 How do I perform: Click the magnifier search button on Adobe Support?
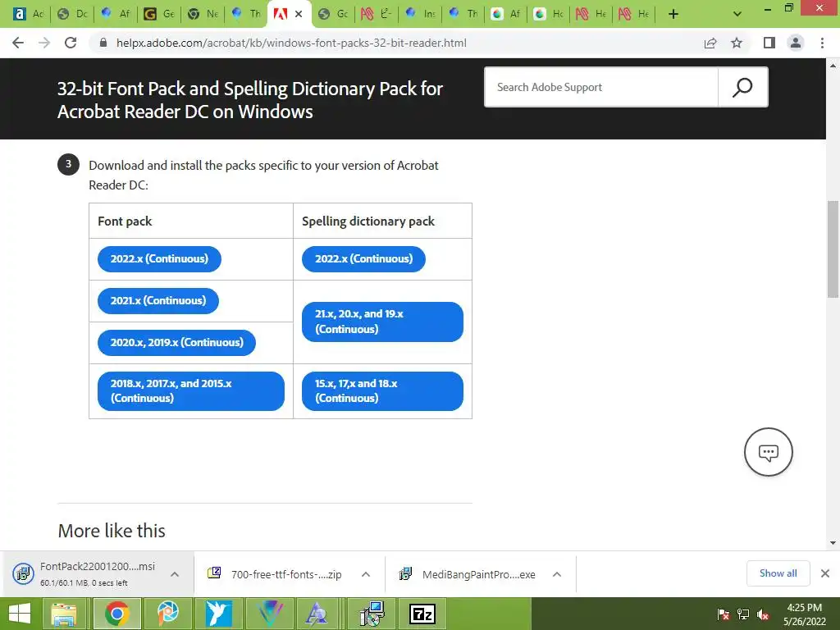742,87
